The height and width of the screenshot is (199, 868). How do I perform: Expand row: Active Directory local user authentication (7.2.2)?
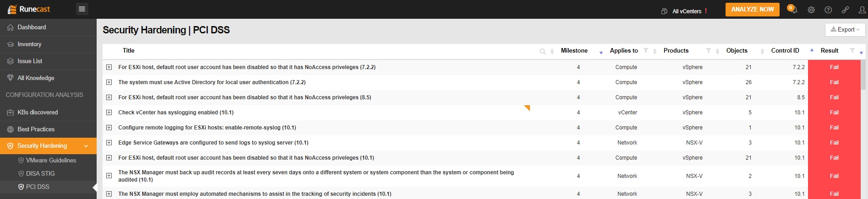109,82
